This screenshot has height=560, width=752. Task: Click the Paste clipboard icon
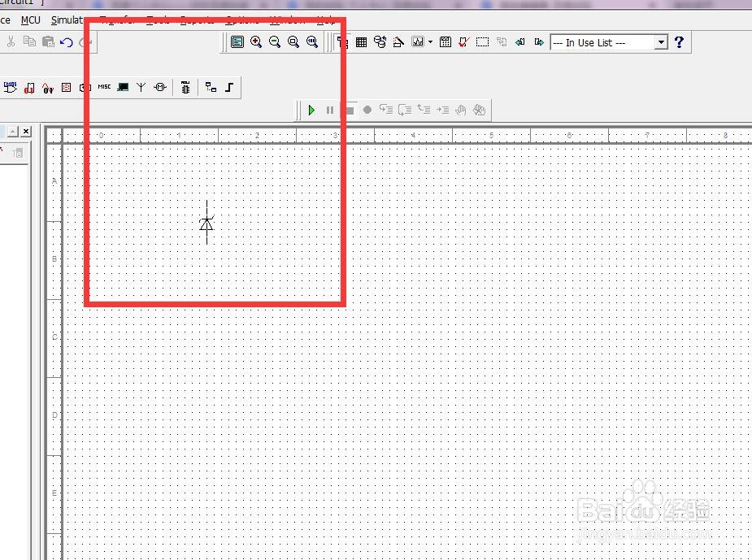tap(48, 41)
